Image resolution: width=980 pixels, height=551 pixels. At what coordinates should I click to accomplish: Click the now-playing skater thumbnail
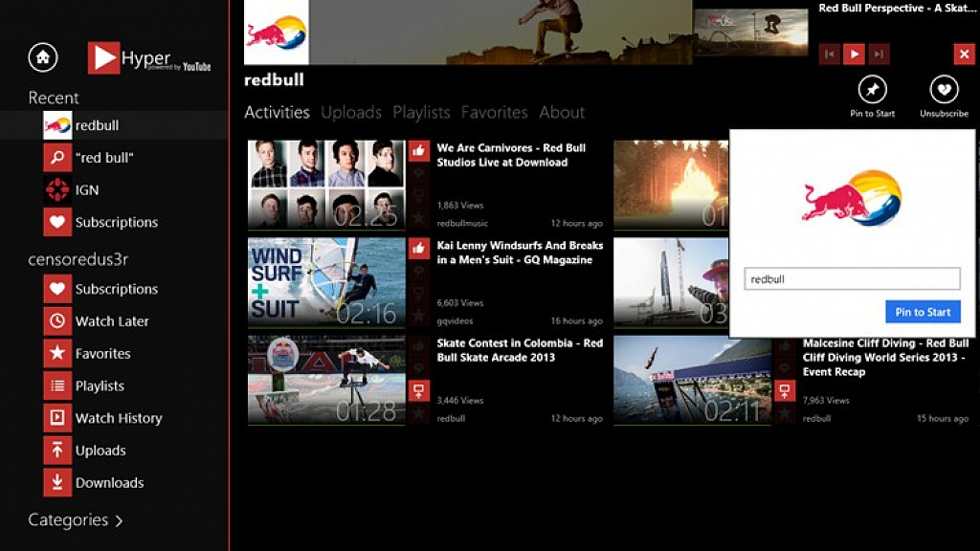(750, 33)
